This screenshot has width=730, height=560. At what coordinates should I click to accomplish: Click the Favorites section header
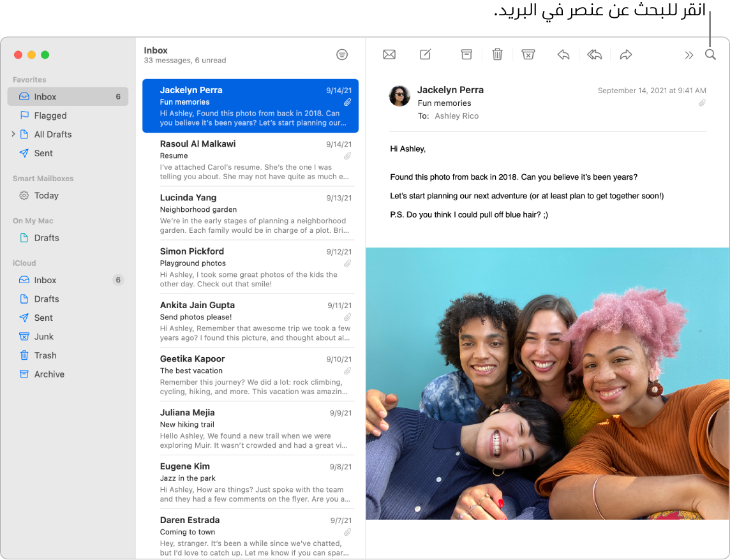pyautogui.click(x=29, y=80)
